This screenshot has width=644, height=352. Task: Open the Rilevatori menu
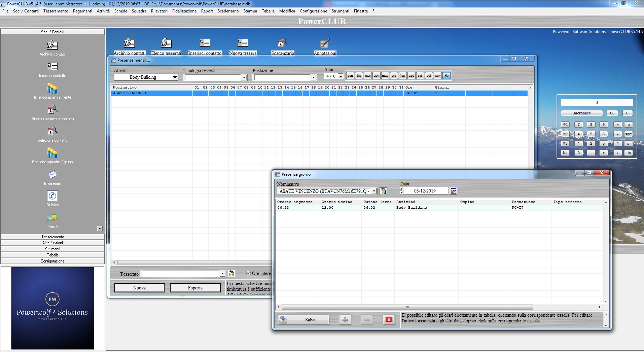coord(159,11)
